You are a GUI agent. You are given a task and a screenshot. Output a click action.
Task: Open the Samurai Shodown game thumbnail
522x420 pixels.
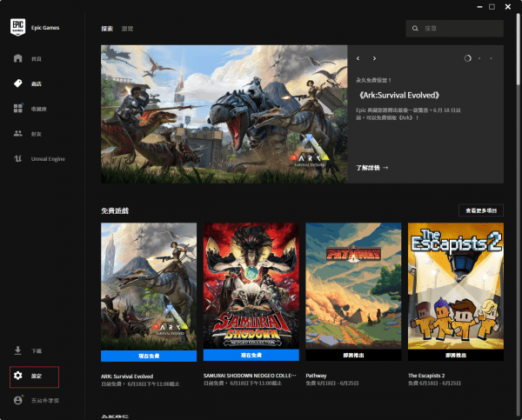[251, 286]
